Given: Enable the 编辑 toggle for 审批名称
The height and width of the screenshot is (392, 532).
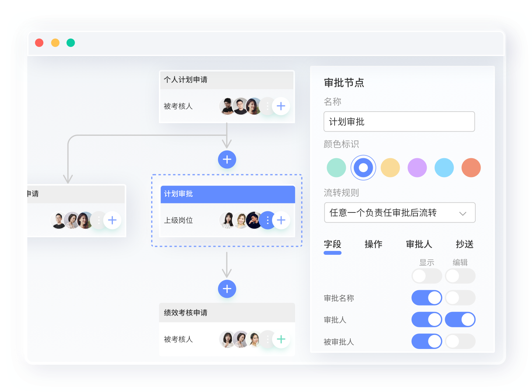Looking at the screenshot, I should pos(460,298).
